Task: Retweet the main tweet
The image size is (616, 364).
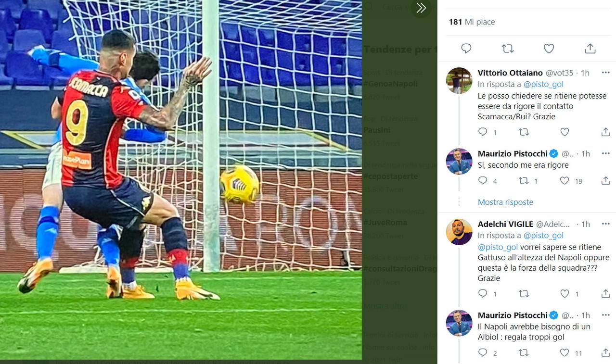Action: point(507,48)
